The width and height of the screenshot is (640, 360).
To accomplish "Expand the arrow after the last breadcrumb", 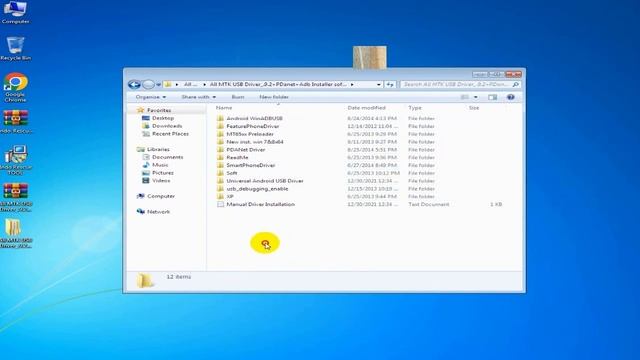I will click(x=352, y=84).
